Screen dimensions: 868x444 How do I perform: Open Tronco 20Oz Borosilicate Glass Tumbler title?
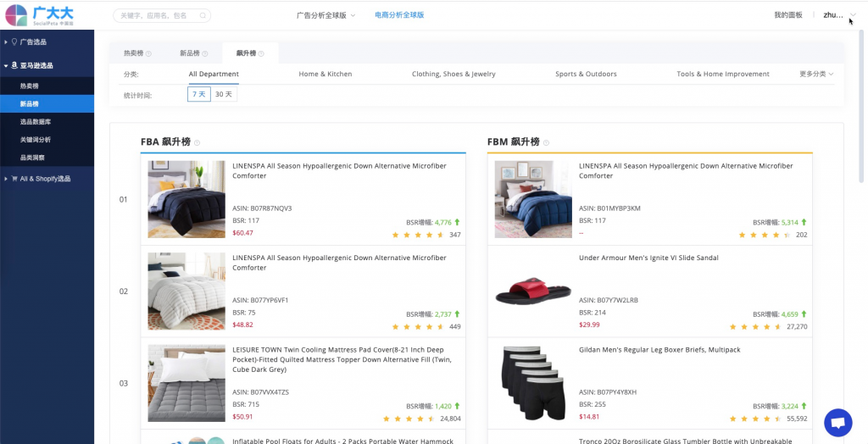685,441
